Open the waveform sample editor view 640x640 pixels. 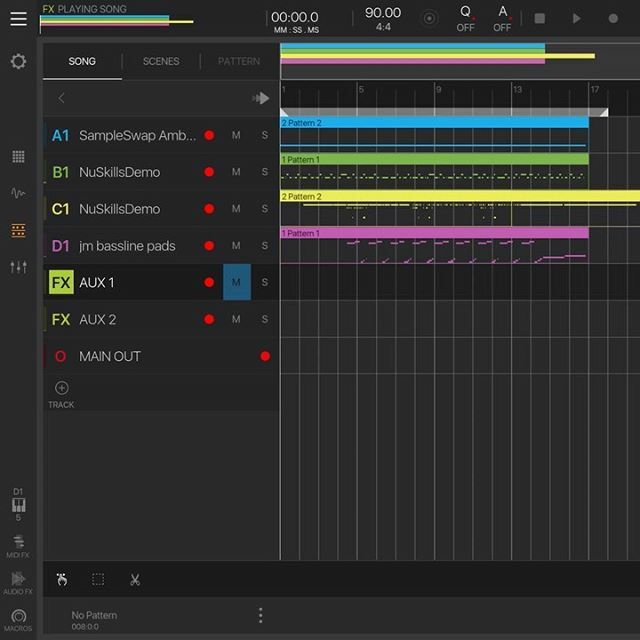coord(18,193)
